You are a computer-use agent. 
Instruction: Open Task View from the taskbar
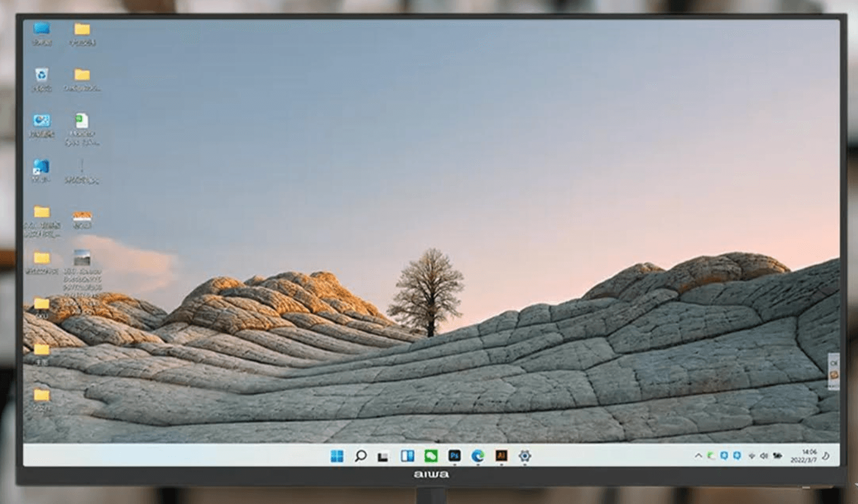point(383,456)
